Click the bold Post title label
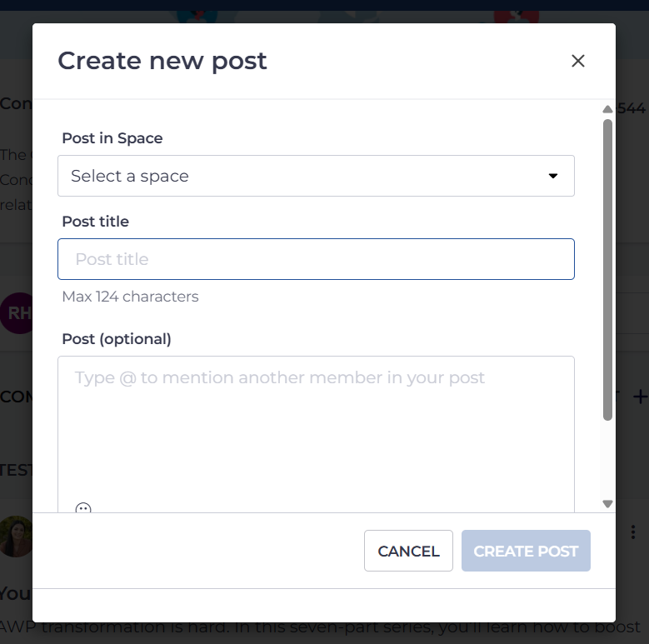The height and width of the screenshot is (644, 649). coord(95,222)
